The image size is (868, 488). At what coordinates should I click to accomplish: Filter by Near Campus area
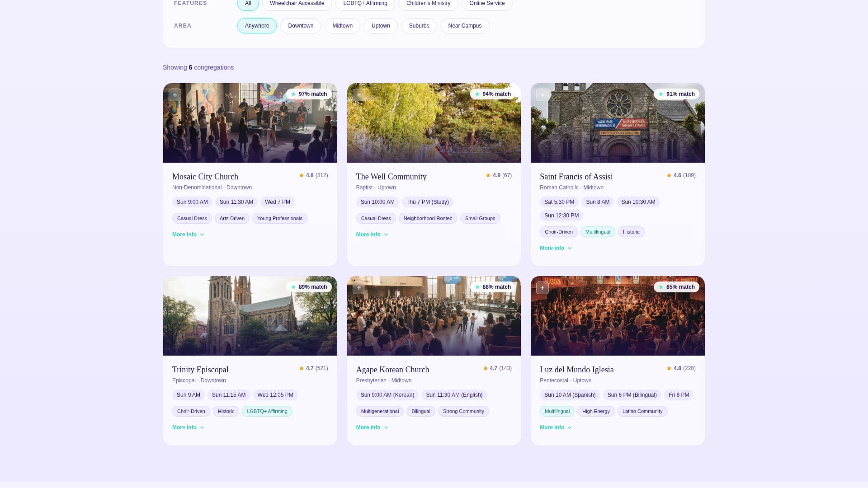pos(465,26)
